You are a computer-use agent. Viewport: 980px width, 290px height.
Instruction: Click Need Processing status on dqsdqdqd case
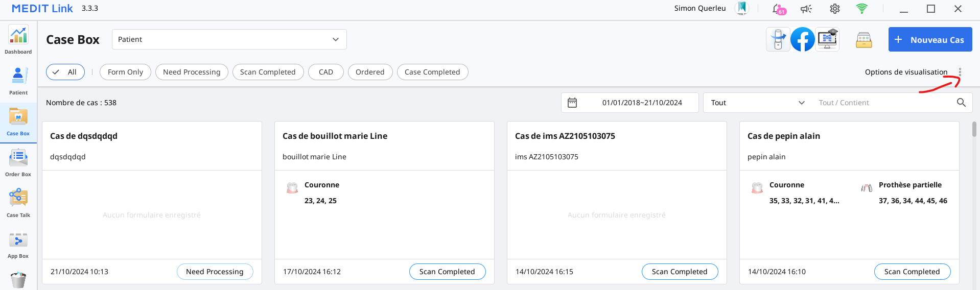click(215, 272)
